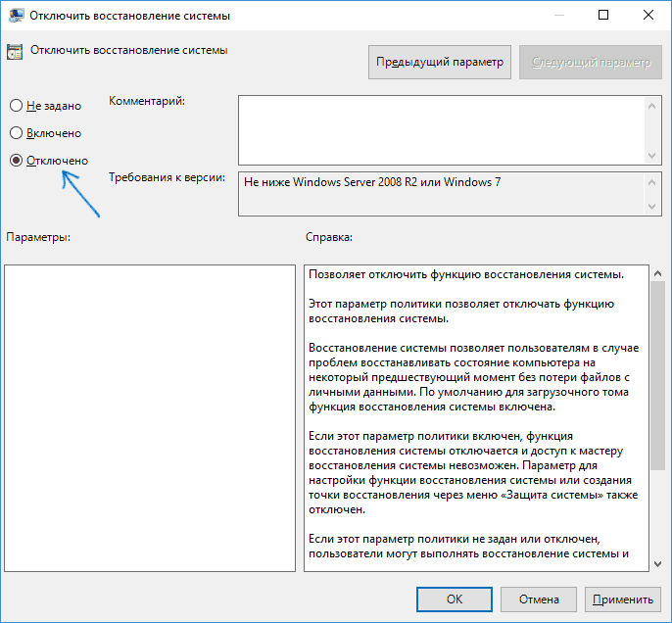Viewport: 672px width, 623px height.
Task: Click the title bar policy window icon
Action: point(16,16)
